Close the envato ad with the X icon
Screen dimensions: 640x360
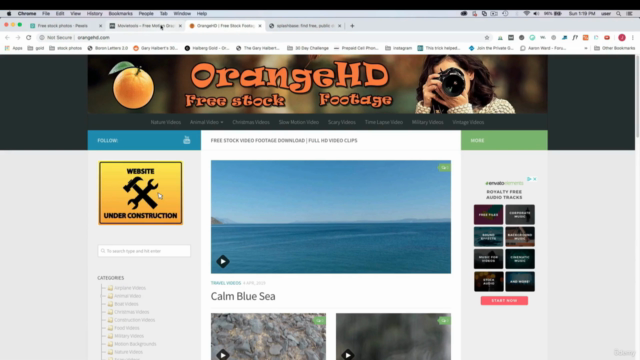(x=535, y=179)
